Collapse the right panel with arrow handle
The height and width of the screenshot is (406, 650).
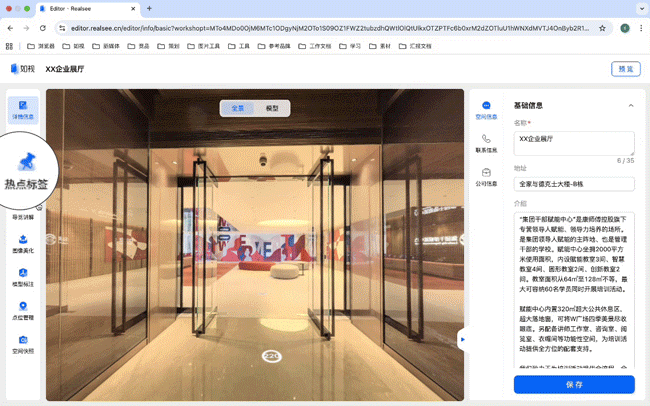coord(463,340)
